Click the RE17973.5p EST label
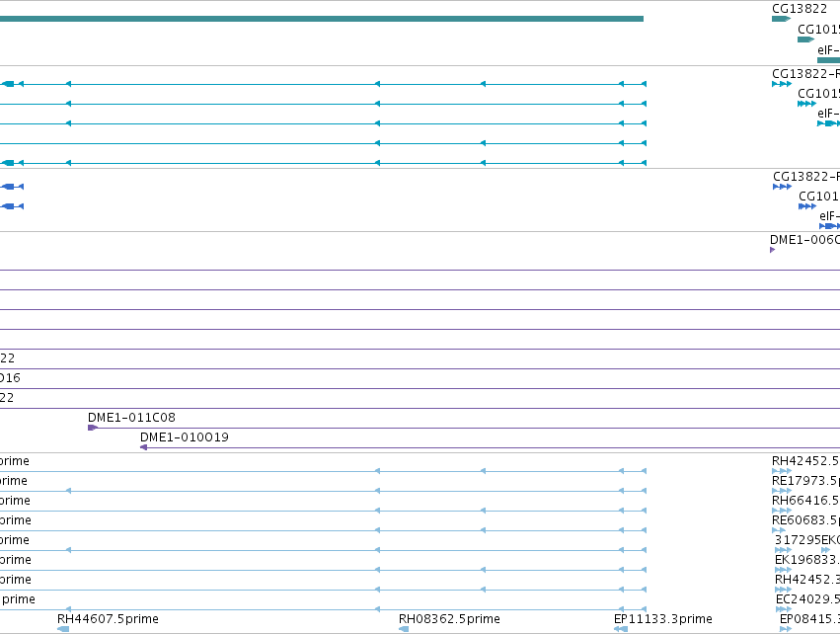 point(805,481)
